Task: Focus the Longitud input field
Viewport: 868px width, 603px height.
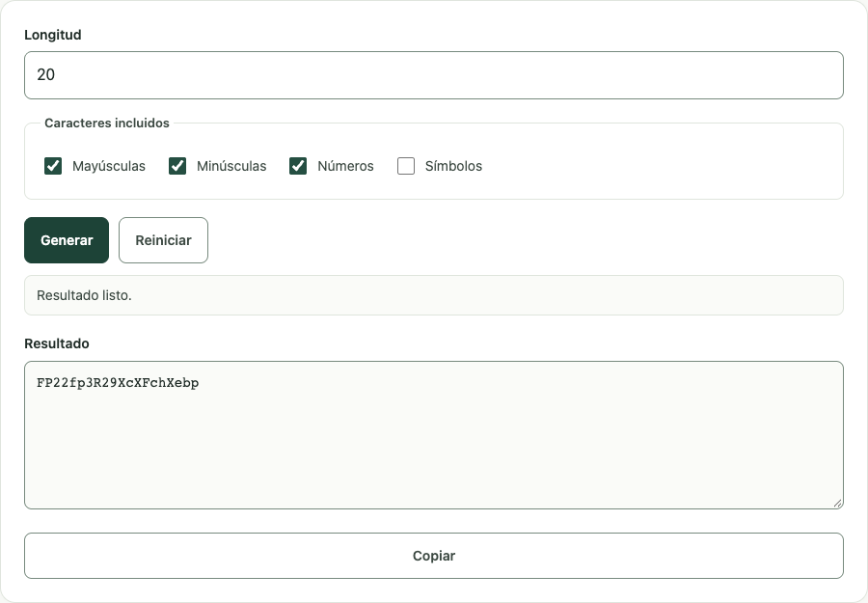Action: click(x=434, y=75)
